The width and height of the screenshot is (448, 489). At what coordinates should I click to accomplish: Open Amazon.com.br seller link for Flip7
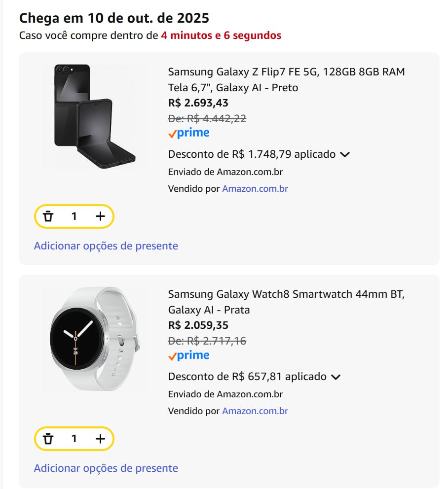[255, 188]
